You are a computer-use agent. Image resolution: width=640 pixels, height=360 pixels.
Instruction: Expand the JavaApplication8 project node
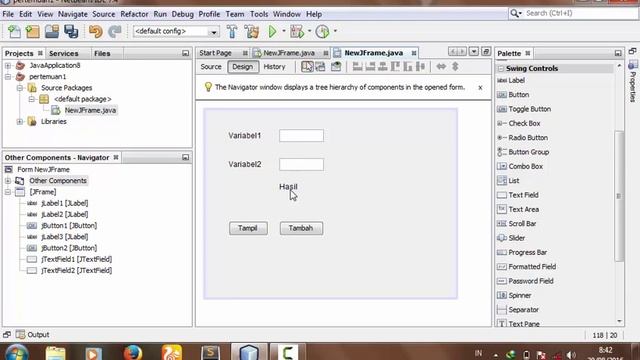8,65
